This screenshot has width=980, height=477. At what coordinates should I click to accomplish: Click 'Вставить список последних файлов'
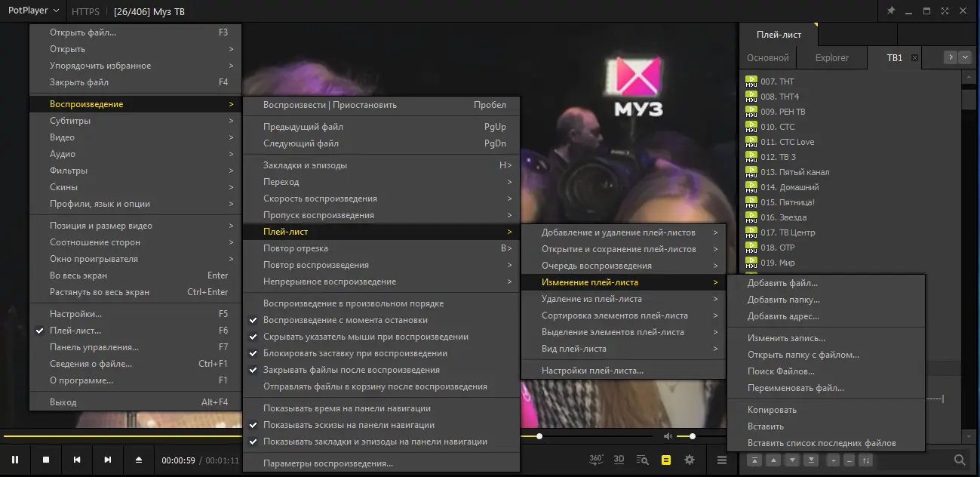tap(826, 443)
